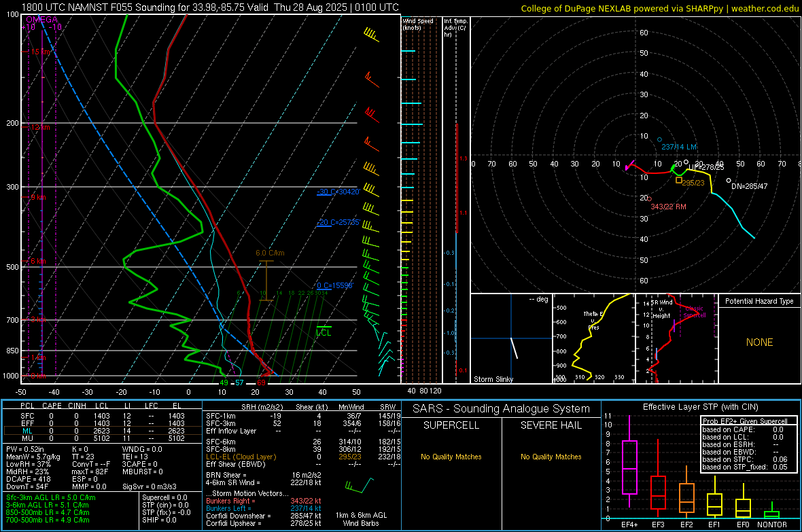Screen dimensions: 802x532
Task: Click the UP=278/25 Corfidi label
Action: coord(706,167)
